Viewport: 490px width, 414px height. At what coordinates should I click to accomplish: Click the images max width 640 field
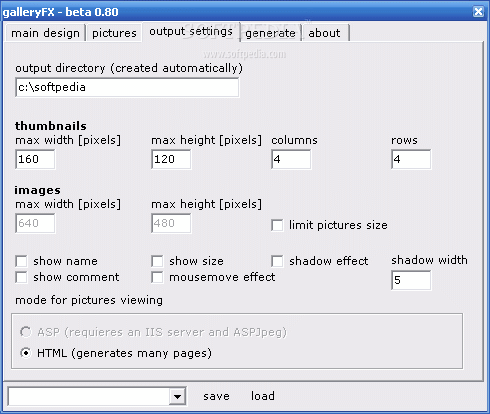[35, 223]
